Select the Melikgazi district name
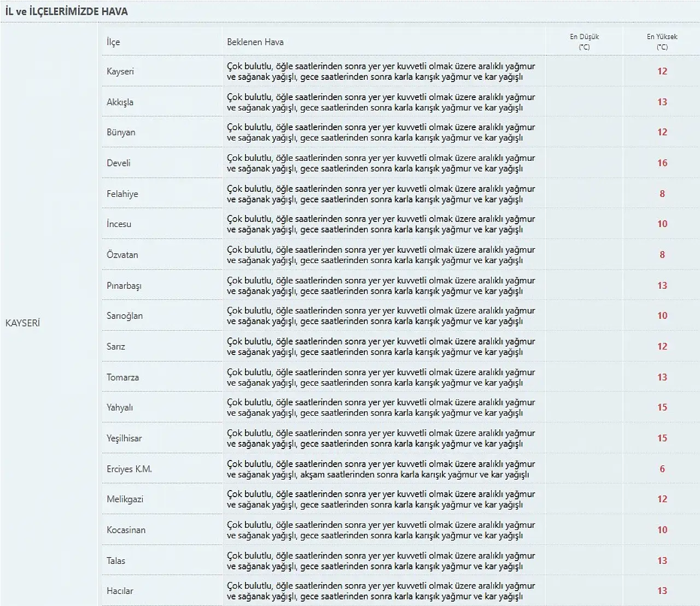The image size is (700, 606). (x=125, y=499)
